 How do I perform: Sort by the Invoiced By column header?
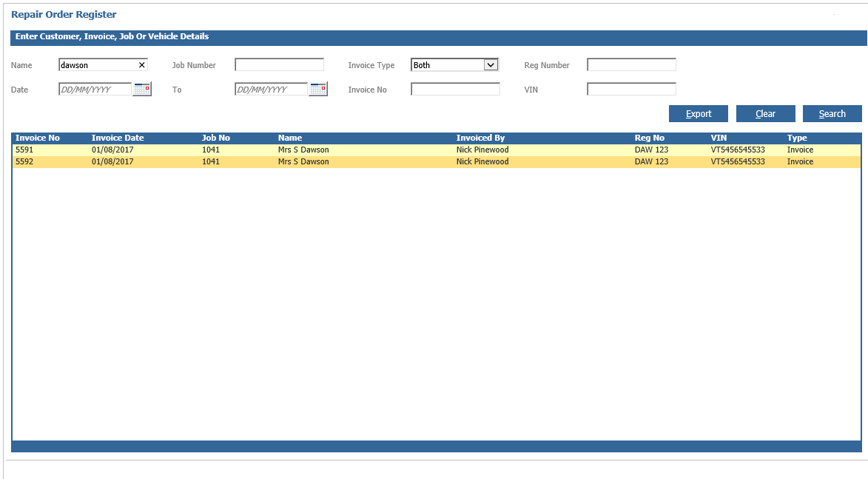480,138
